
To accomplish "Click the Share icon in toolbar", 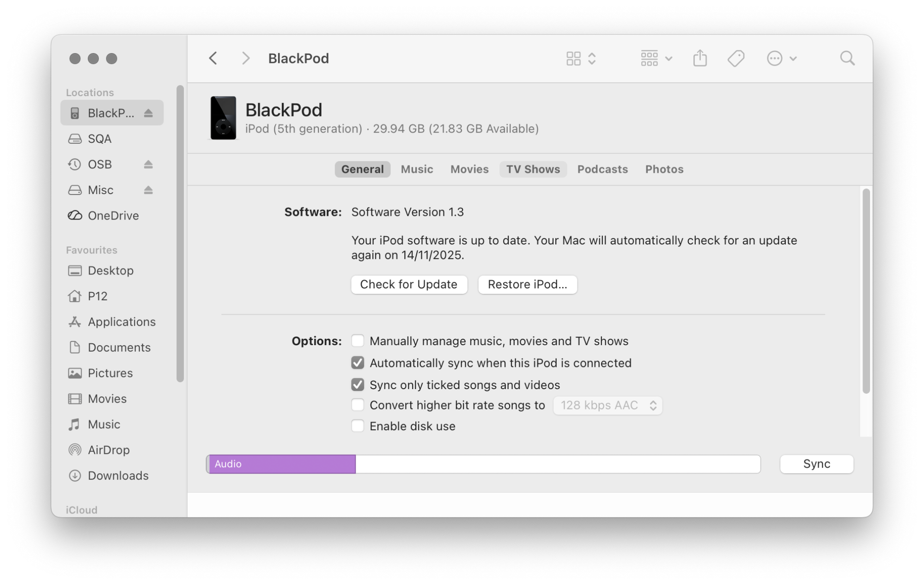I will point(700,58).
